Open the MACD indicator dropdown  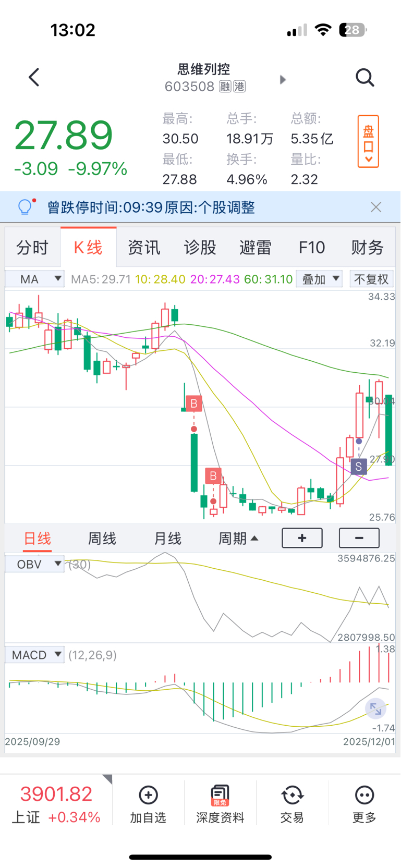[34, 655]
